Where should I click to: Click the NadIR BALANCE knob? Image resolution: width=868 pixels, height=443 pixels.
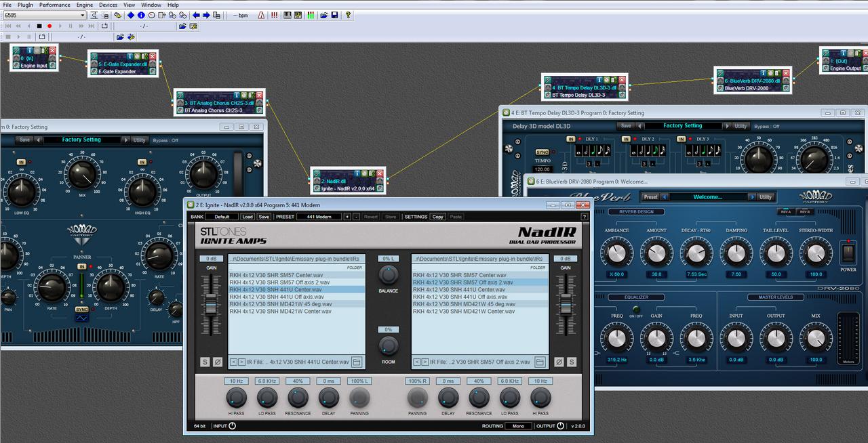tap(388, 274)
